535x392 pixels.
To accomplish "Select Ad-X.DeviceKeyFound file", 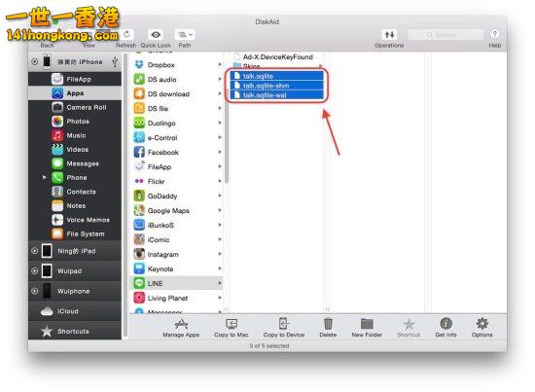I will [277, 57].
